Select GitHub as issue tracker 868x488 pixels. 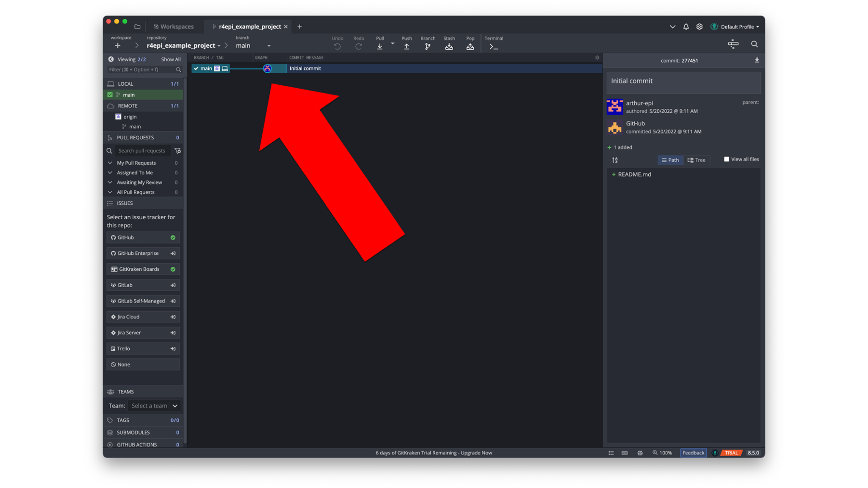pos(143,237)
